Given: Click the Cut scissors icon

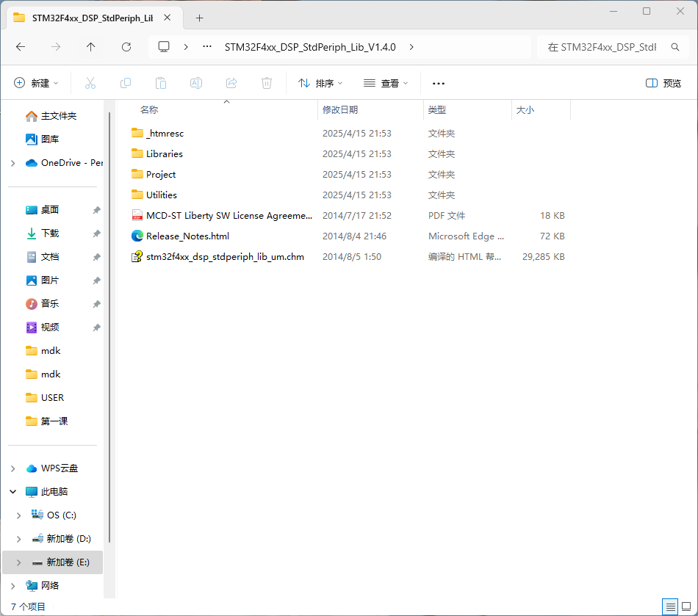Looking at the screenshot, I should coord(90,83).
